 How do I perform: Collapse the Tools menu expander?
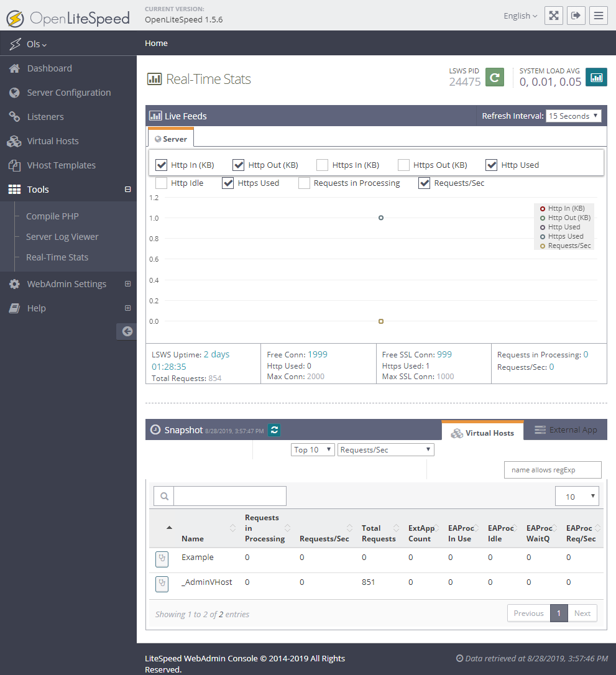coord(128,190)
